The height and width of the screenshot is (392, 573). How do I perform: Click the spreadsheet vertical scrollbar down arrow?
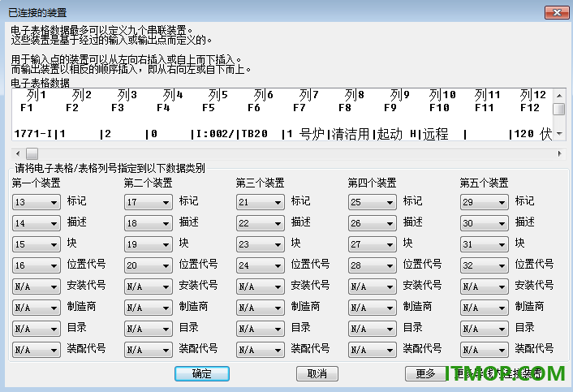[558, 134]
